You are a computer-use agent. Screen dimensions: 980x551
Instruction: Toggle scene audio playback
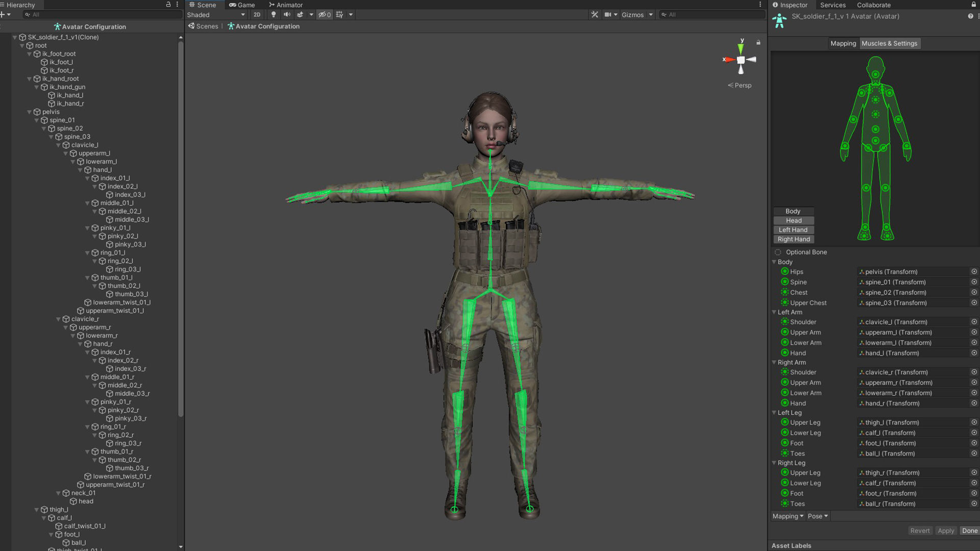(x=287, y=14)
